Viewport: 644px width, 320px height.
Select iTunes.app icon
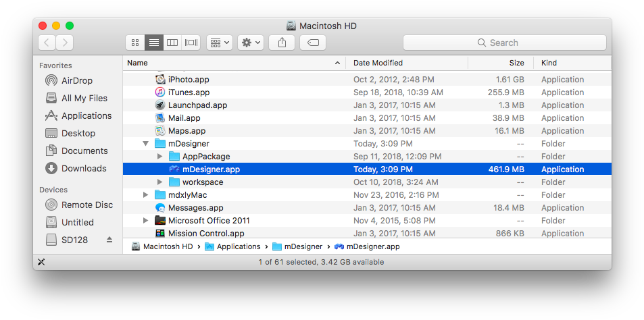160,92
